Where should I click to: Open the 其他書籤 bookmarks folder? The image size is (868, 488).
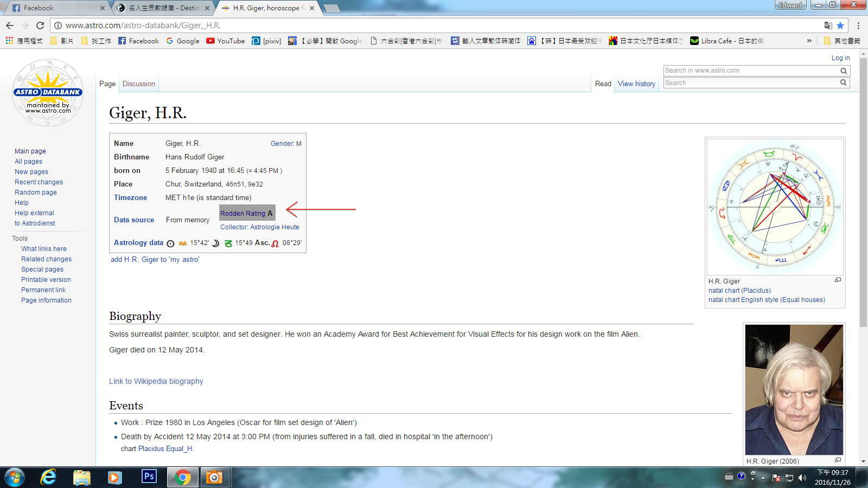pos(842,41)
